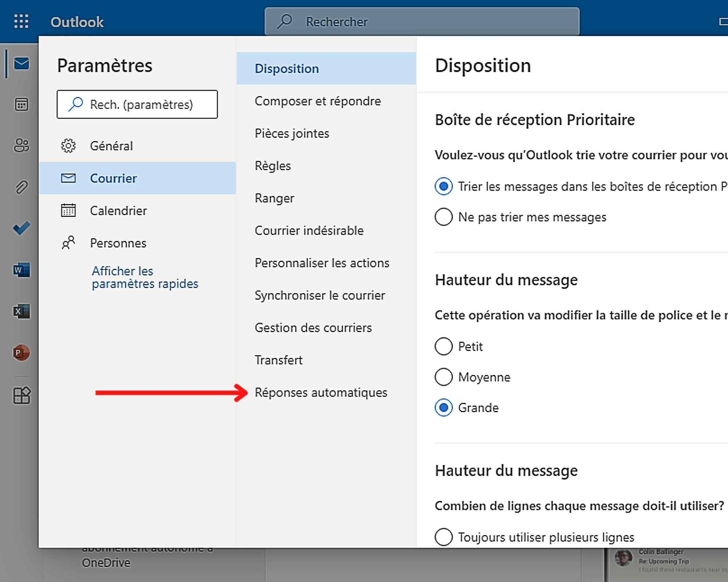This screenshot has height=582, width=728.
Task: Choose Grande message height
Action: [x=444, y=407]
